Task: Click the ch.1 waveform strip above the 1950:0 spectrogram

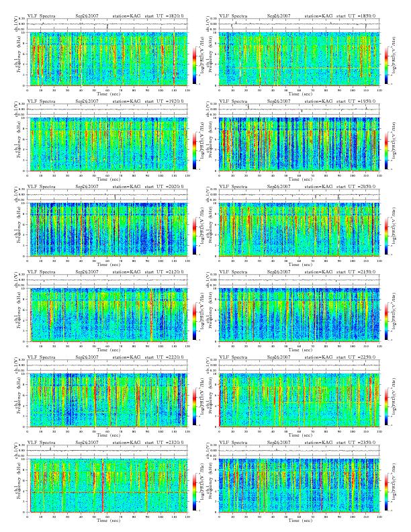Action: click(x=300, y=109)
